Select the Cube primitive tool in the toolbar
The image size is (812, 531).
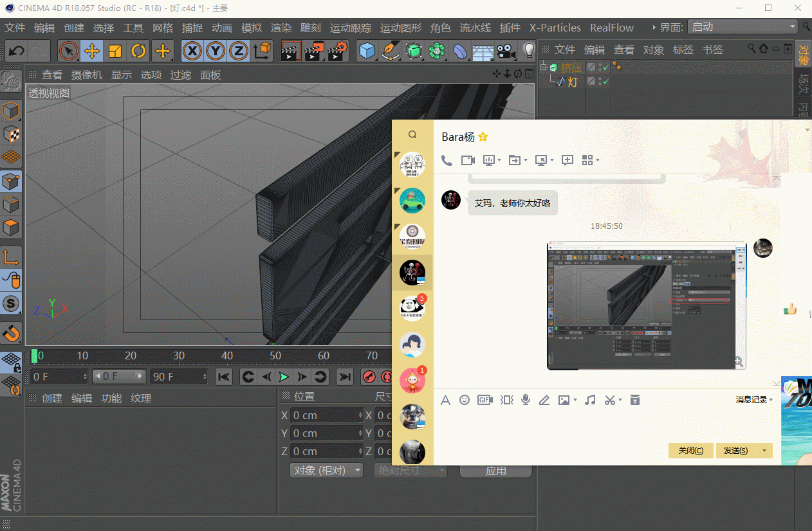click(367, 52)
